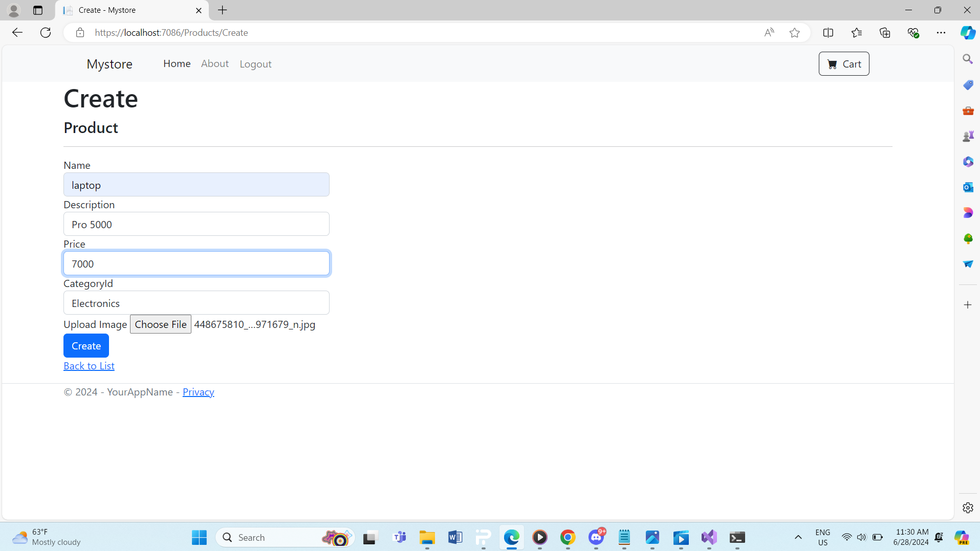Image resolution: width=980 pixels, height=551 pixels.
Task: Open split screen view
Action: (x=828, y=33)
